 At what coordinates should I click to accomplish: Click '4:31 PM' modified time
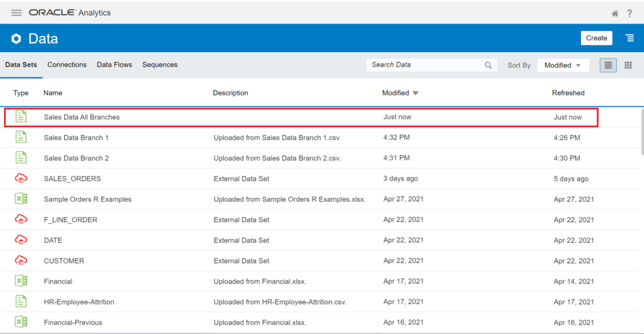(396, 158)
